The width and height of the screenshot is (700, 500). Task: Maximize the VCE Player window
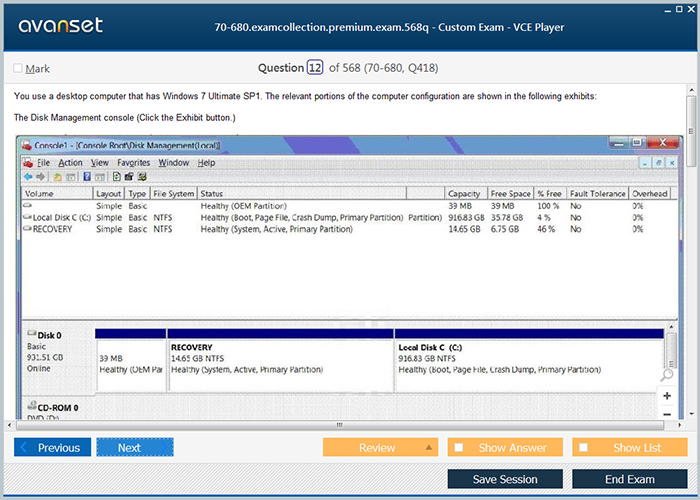pos(679,9)
